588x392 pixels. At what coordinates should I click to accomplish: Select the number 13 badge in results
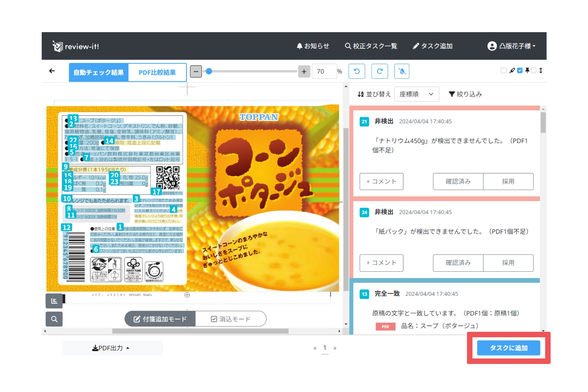coord(364,294)
